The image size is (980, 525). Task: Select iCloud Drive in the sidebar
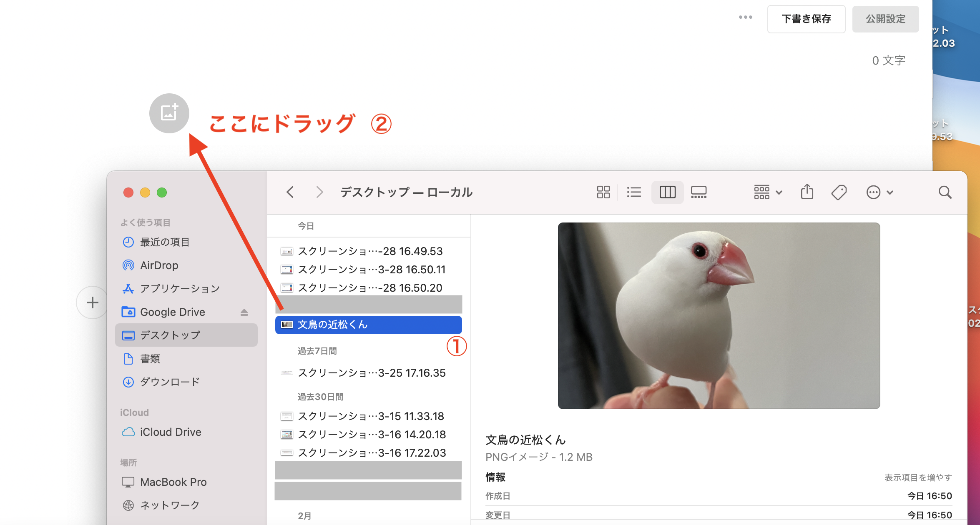pos(170,432)
